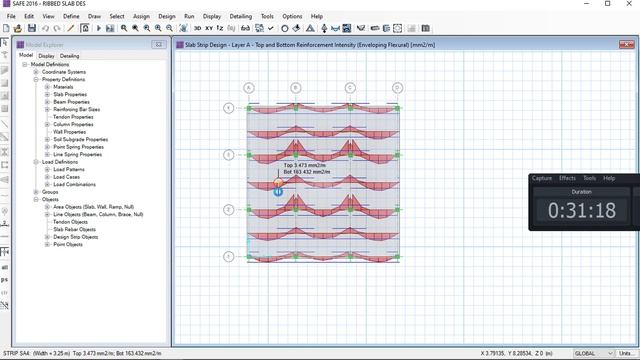Expand the Design Strip Objects node
This screenshot has height=360, width=640.
tap(47, 237)
